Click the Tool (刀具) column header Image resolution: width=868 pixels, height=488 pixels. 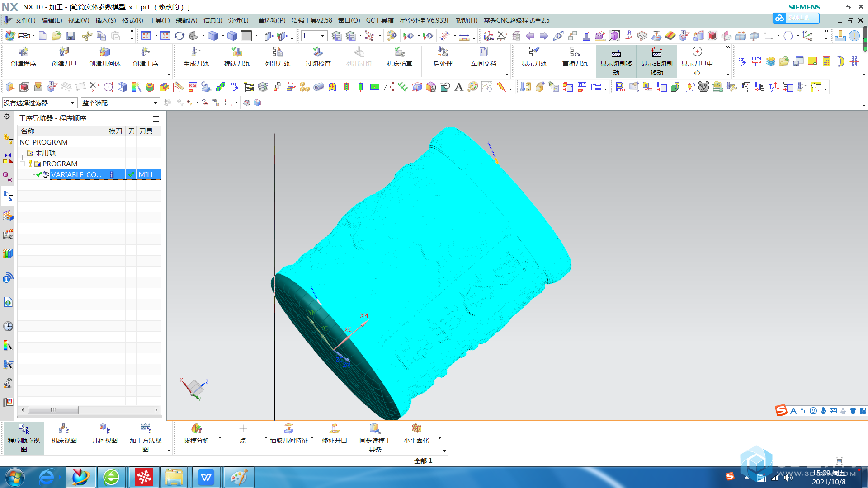click(149, 131)
